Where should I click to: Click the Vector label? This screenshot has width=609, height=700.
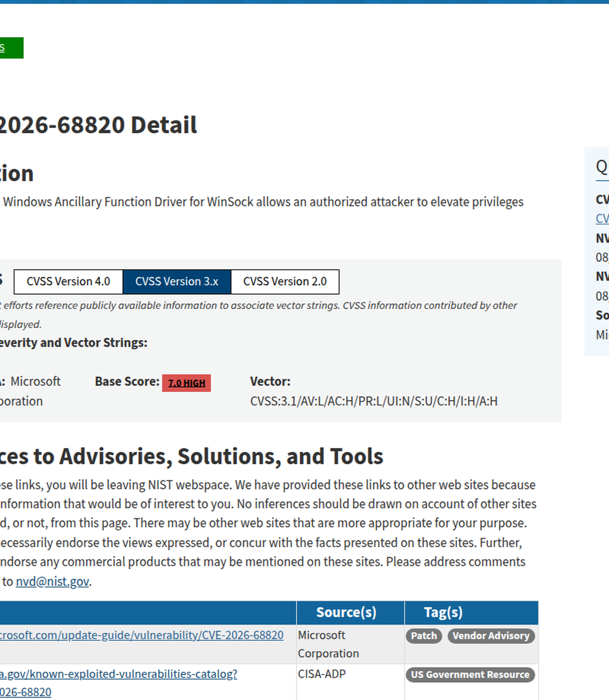pos(270,381)
